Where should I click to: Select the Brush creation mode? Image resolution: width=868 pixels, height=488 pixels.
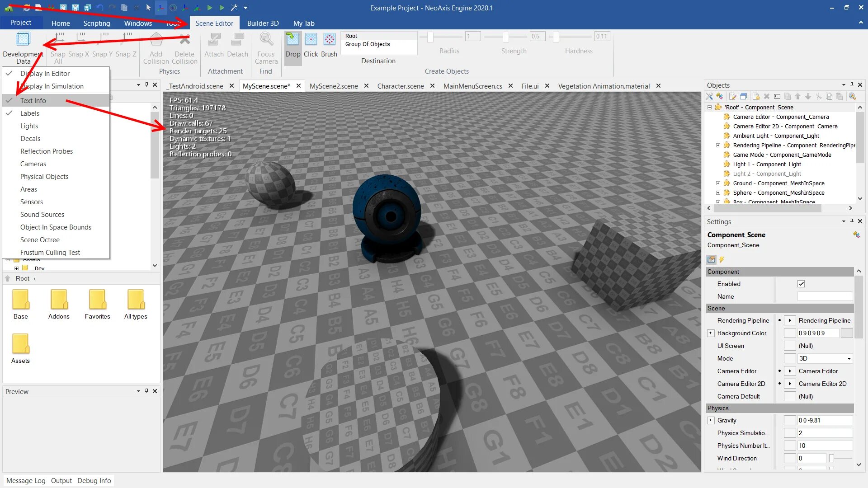329,40
